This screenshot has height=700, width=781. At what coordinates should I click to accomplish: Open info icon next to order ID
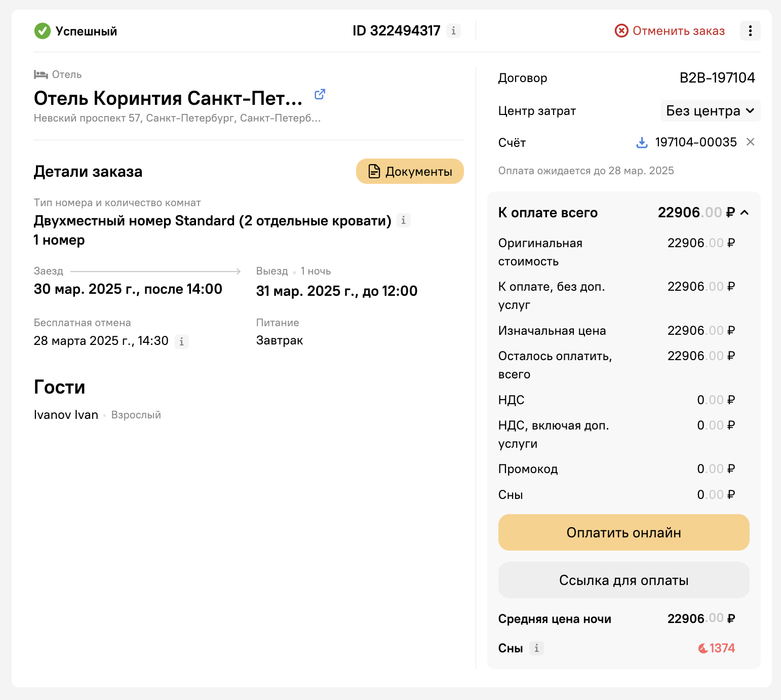(453, 31)
